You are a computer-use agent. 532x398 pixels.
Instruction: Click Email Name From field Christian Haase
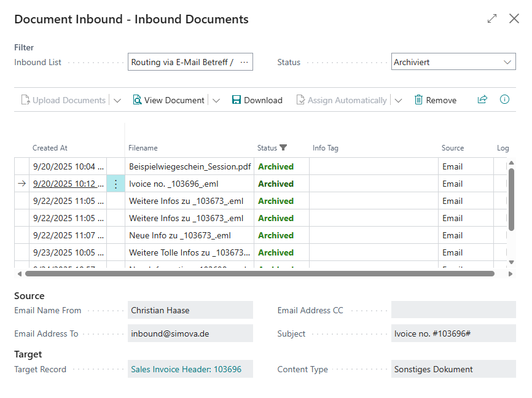pyautogui.click(x=190, y=310)
